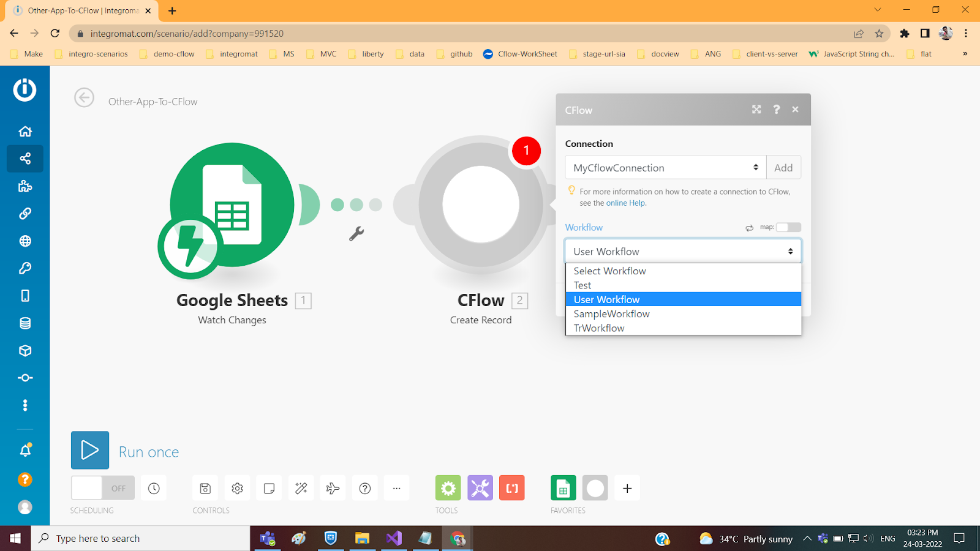
Task: Open the 'online Help' link
Action: click(626, 203)
